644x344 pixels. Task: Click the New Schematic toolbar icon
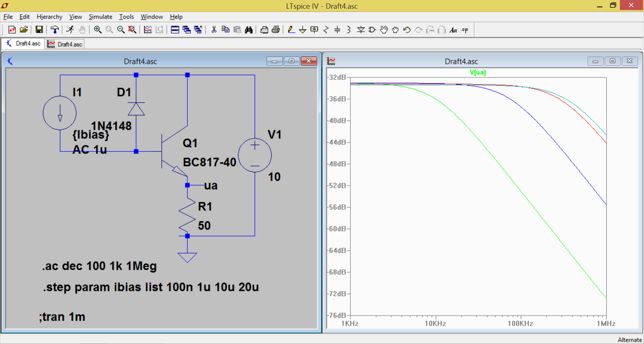pyautogui.click(x=12, y=30)
